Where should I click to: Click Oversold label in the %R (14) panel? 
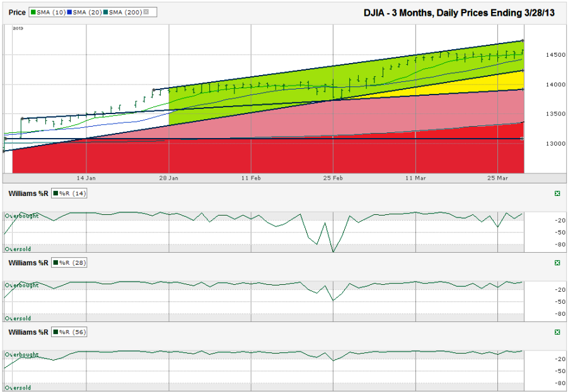click(x=18, y=249)
